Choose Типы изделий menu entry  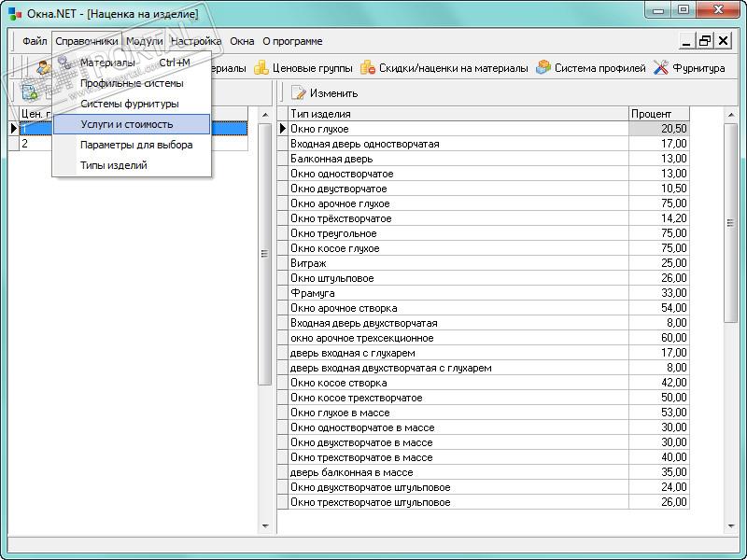tap(132, 165)
